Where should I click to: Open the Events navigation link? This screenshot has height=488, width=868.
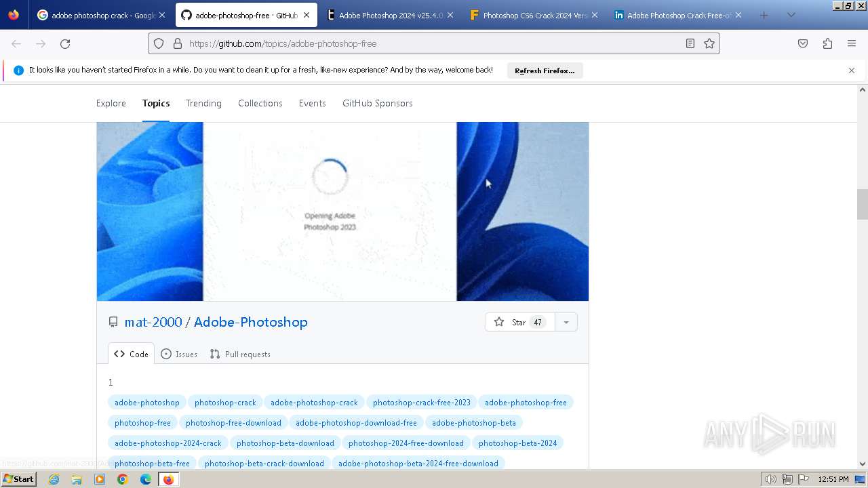[313, 103]
